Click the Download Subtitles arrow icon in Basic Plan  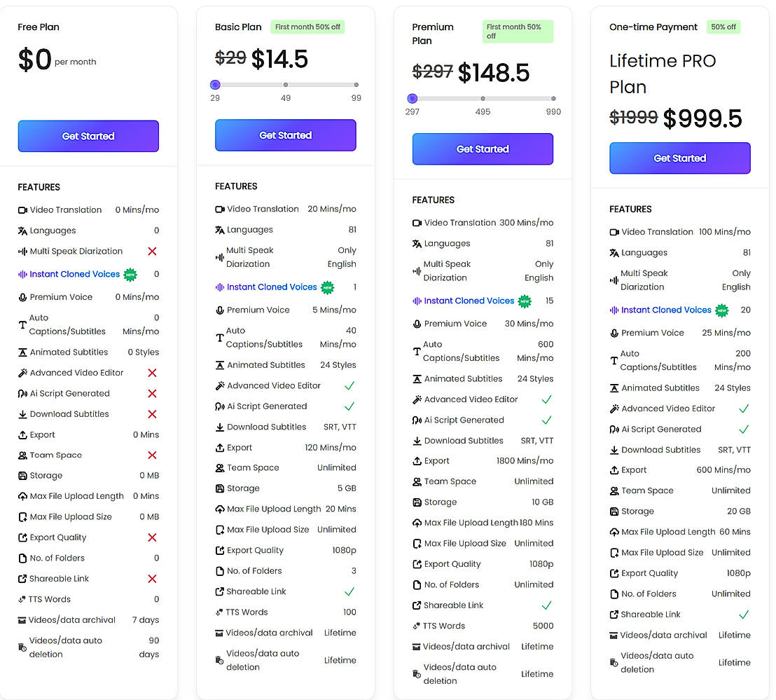(x=220, y=427)
